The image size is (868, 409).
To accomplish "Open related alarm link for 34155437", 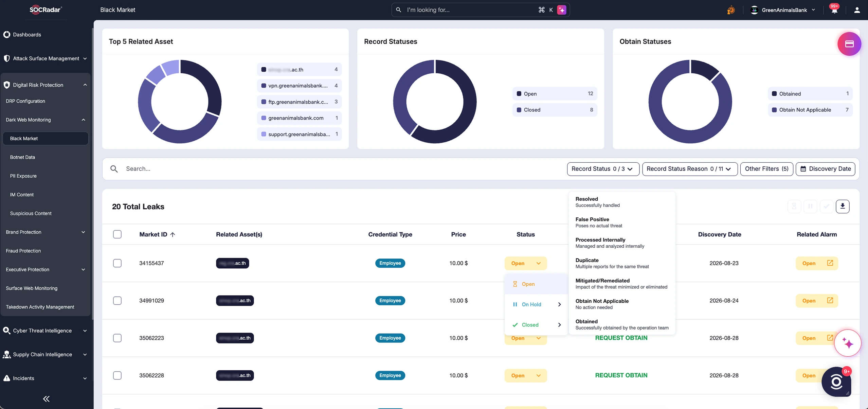I will pyautogui.click(x=830, y=263).
